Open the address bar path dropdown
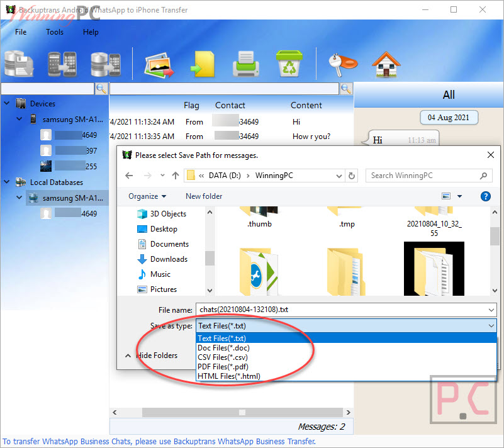The width and height of the screenshot is (504, 448). pyautogui.click(x=339, y=176)
